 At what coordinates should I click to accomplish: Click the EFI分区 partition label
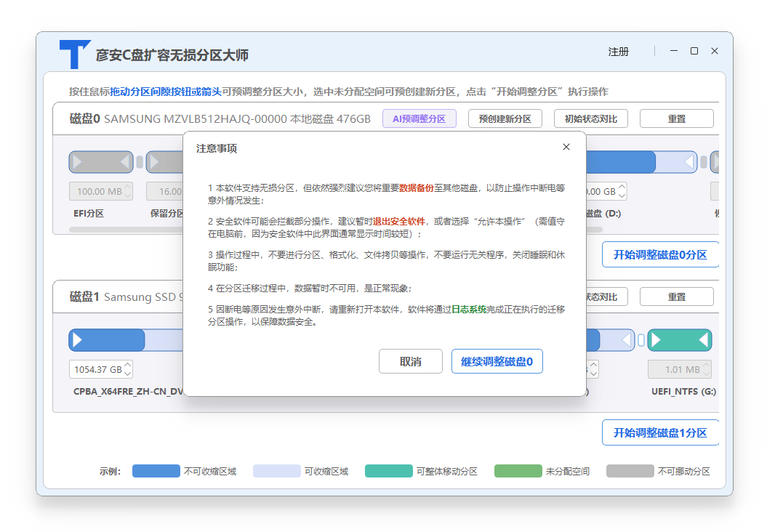89,213
